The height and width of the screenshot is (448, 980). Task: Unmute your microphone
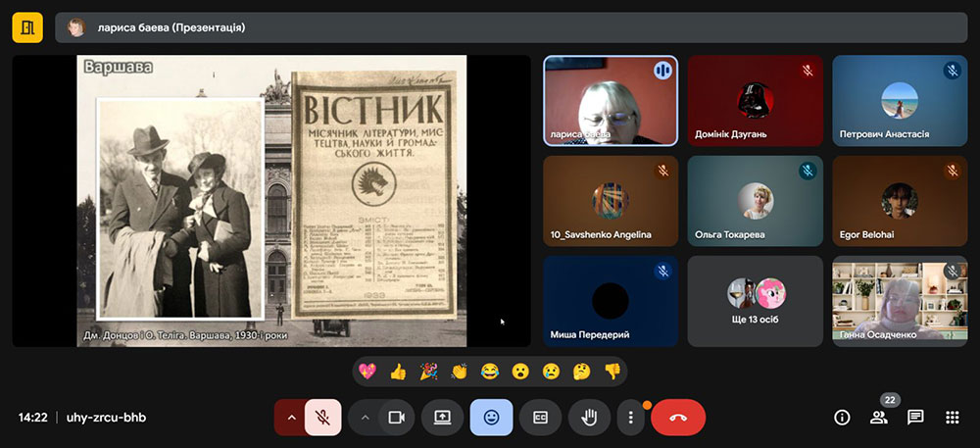[x=322, y=417]
